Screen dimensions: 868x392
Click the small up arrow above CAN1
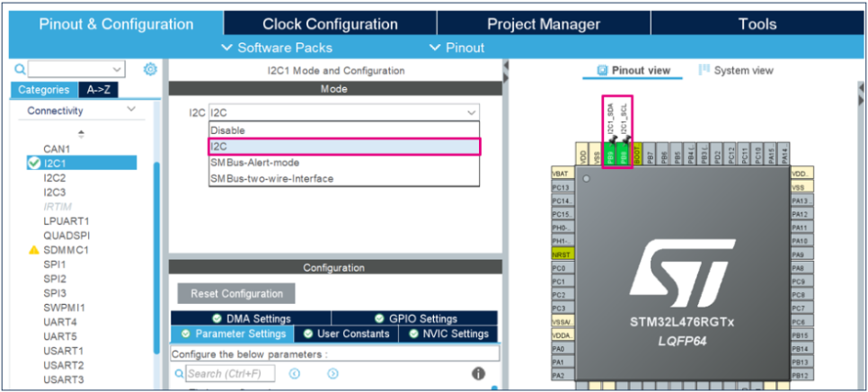pos(82,133)
